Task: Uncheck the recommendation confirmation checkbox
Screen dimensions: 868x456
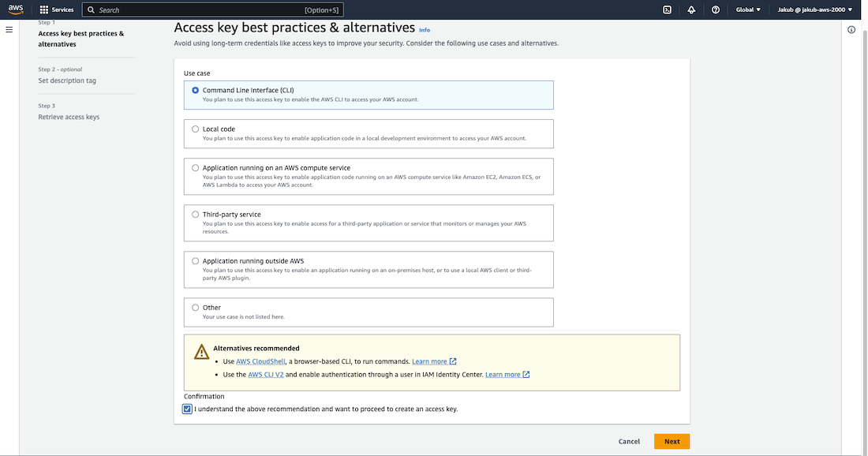Action: [x=187, y=409]
